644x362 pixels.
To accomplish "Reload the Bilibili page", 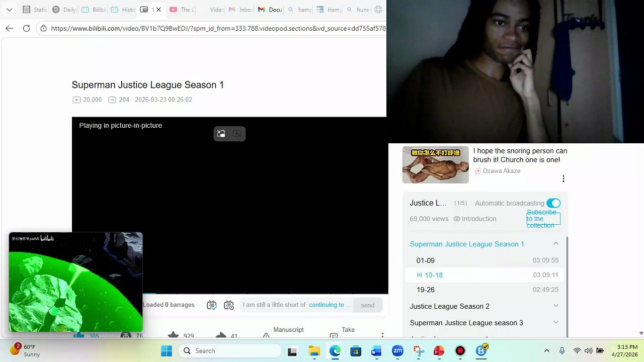I will (x=27, y=28).
